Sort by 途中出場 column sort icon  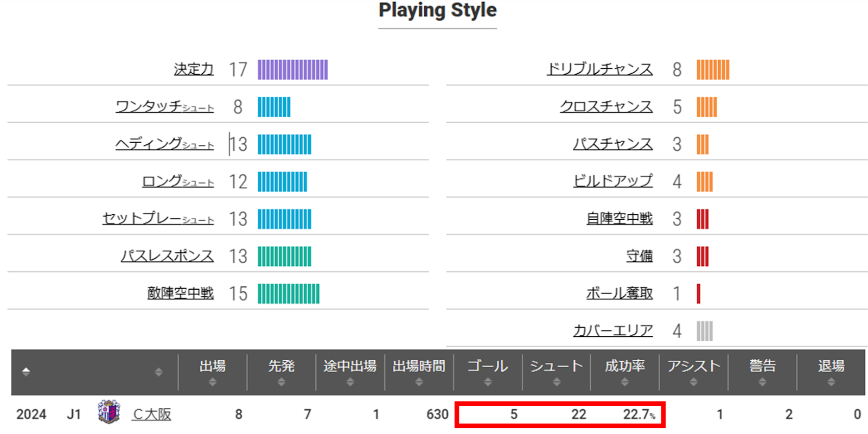coord(350,382)
